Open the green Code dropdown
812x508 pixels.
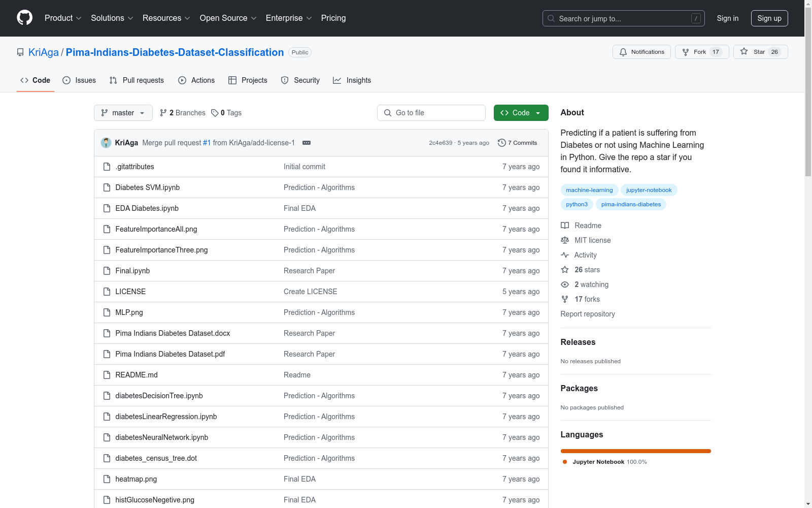click(521, 113)
